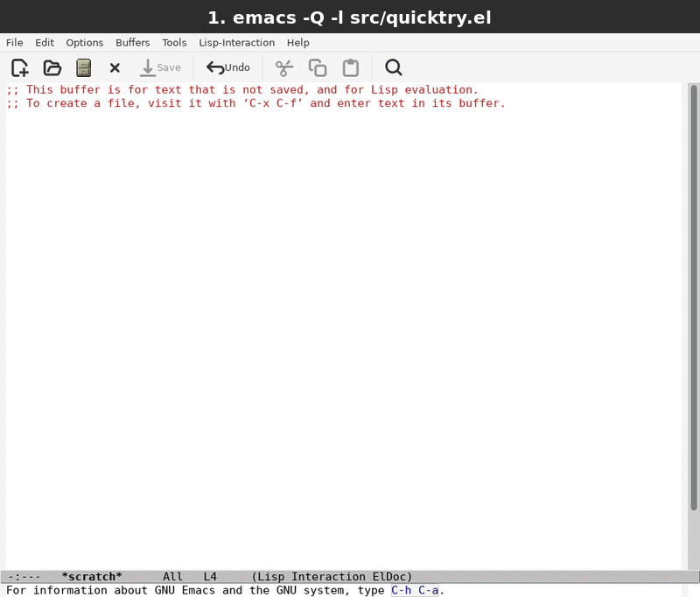Viewport: 700px width, 597px height.
Task: Kill the buffer with the X icon
Action: click(x=115, y=68)
